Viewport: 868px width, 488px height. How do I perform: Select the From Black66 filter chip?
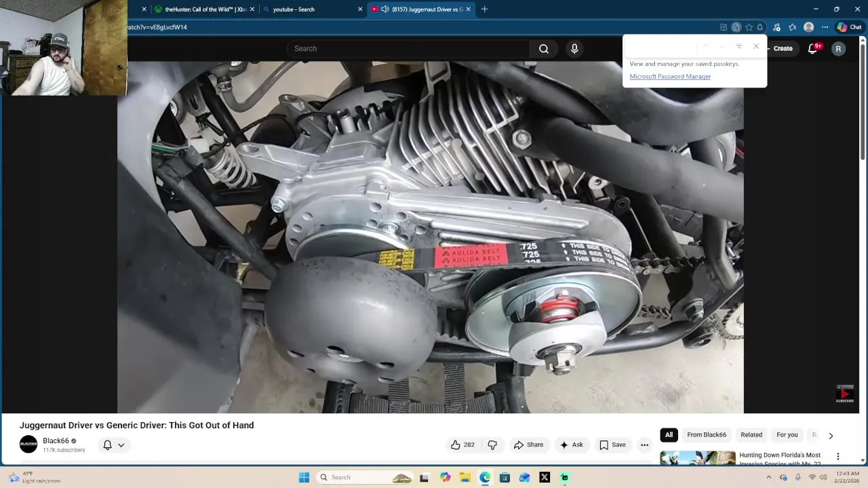point(707,434)
